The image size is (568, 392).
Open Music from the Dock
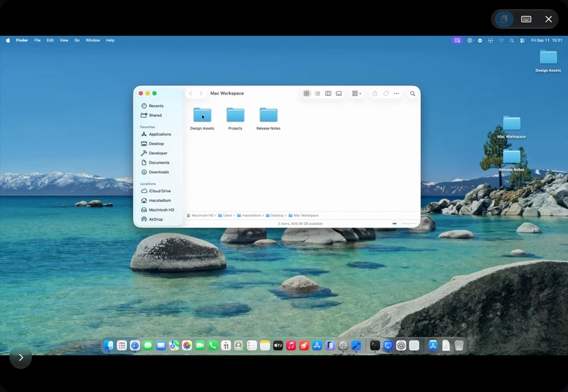(291, 345)
